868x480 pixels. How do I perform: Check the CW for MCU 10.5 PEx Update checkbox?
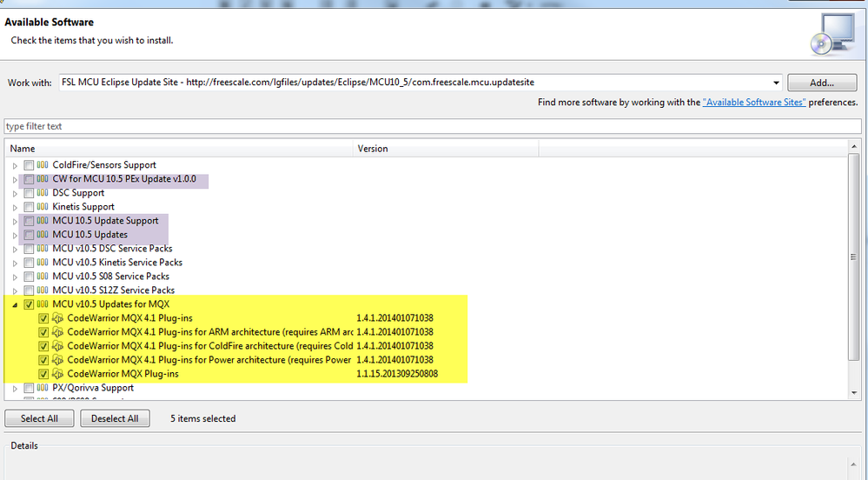tap(29, 179)
